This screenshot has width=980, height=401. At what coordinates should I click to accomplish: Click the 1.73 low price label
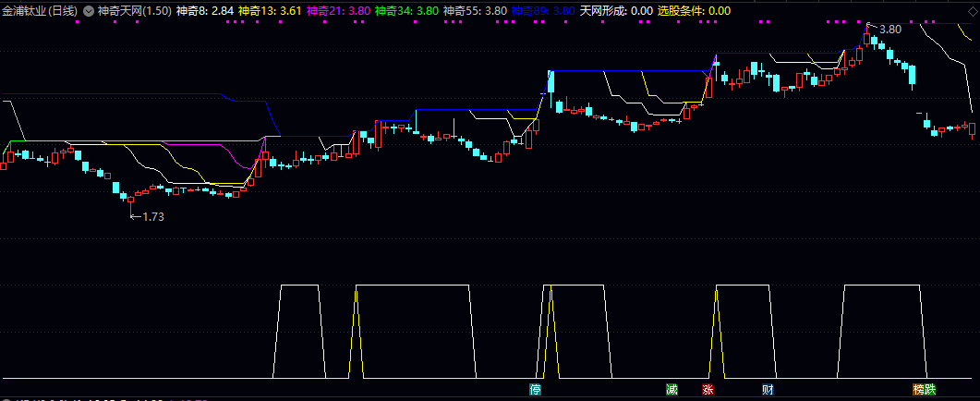153,216
